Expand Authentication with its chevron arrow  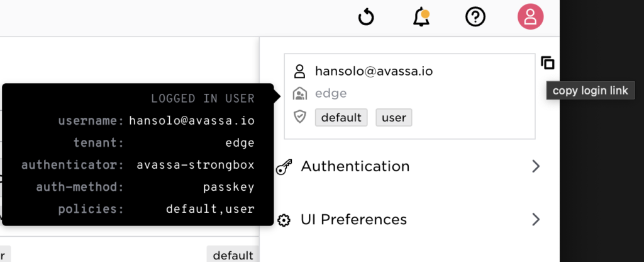pyautogui.click(x=536, y=166)
